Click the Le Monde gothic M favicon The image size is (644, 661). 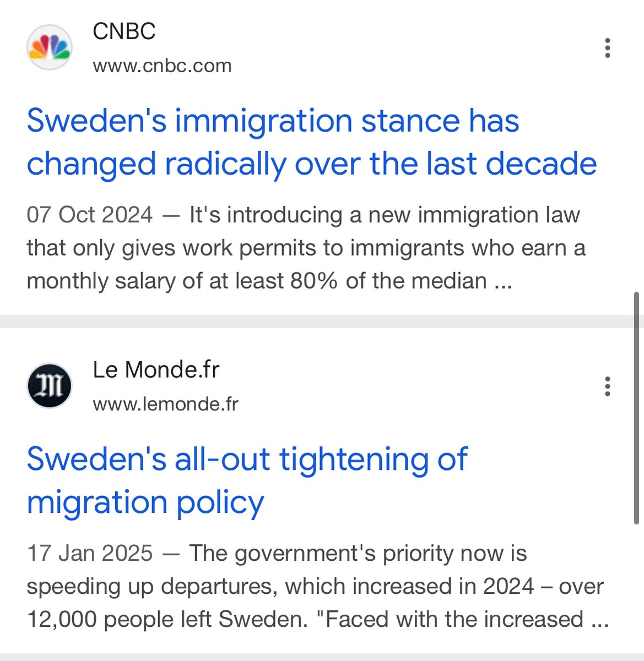[x=50, y=386]
